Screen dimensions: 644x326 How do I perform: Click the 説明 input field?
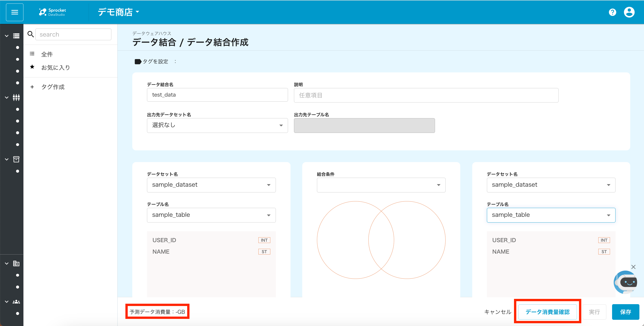[426, 95]
